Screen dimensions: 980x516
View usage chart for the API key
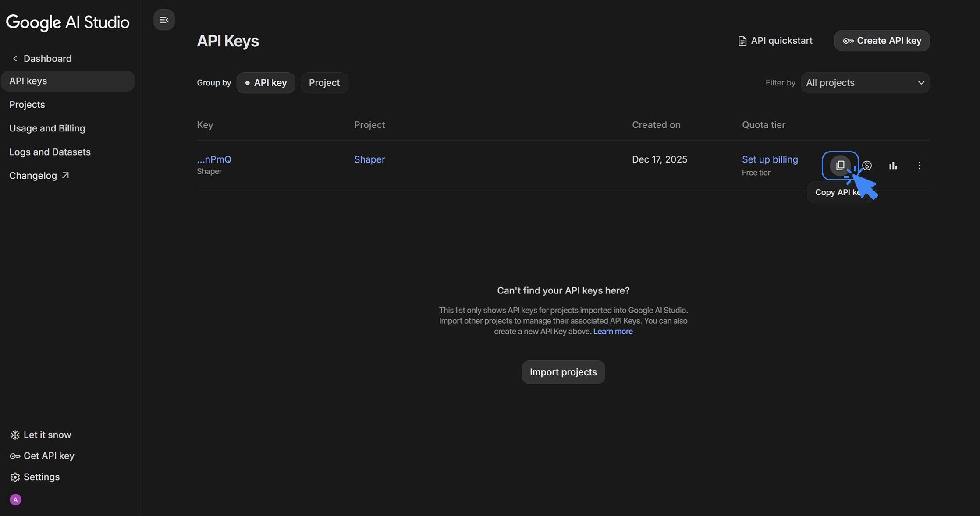tap(893, 166)
